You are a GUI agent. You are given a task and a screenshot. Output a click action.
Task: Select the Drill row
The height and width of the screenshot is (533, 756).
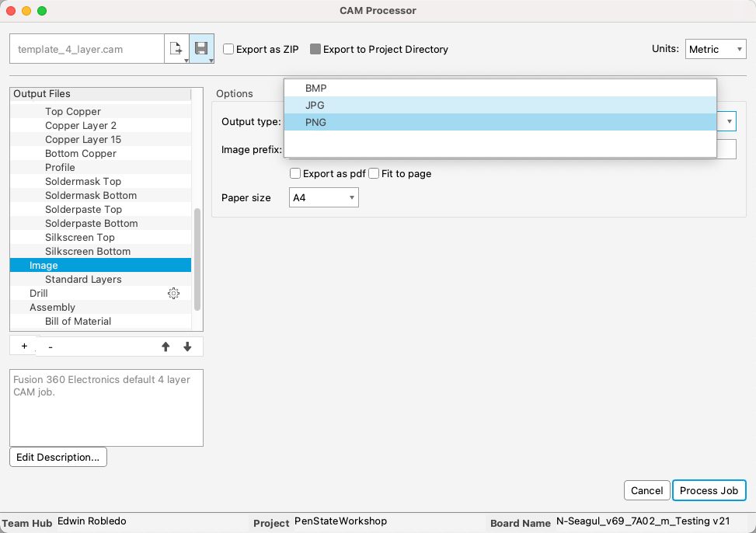click(x=100, y=293)
